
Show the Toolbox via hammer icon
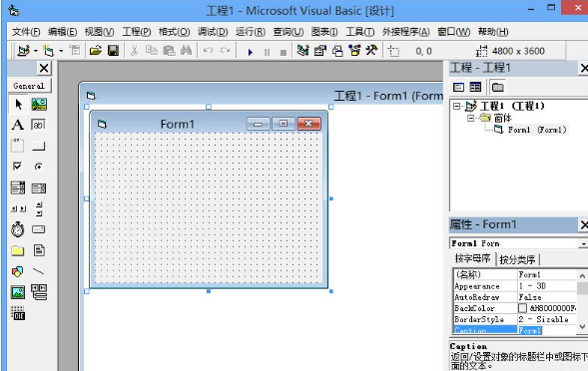pyautogui.click(x=371, y=50)
